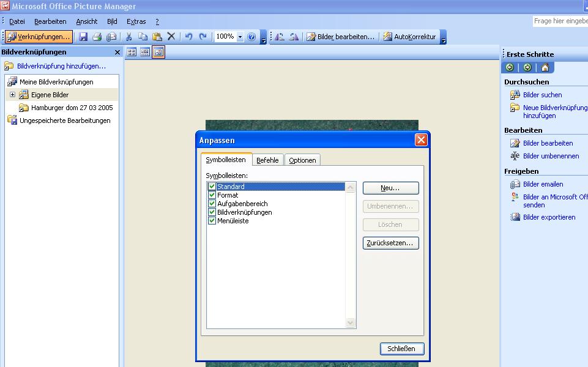Click the AutoKorrektur toolbar button
Viewport: 588px width, 367px height.
point(409,37)
